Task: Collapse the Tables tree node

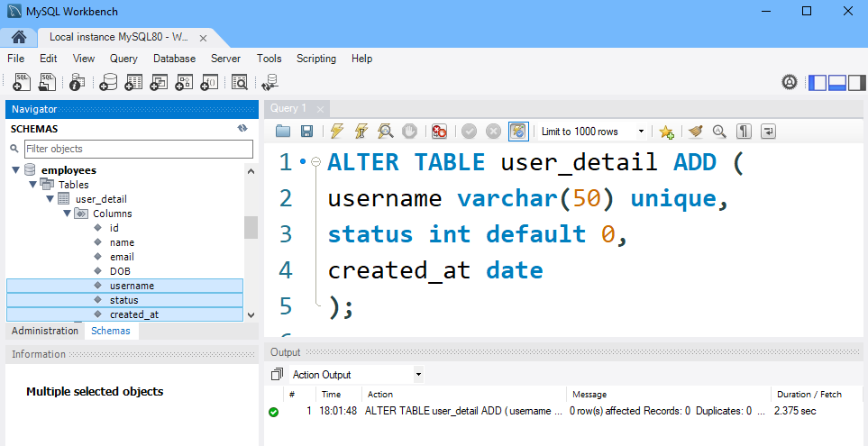Action: point(32,185)
